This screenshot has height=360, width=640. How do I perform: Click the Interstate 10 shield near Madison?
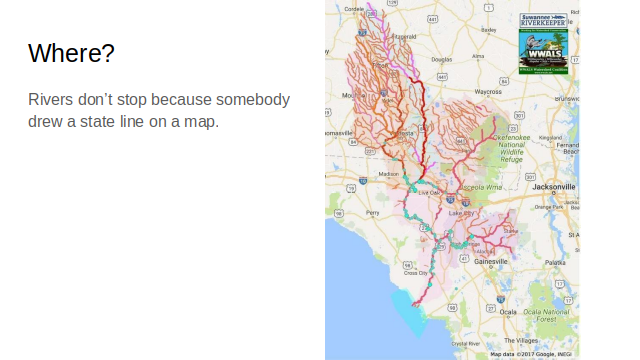point(363,181)
